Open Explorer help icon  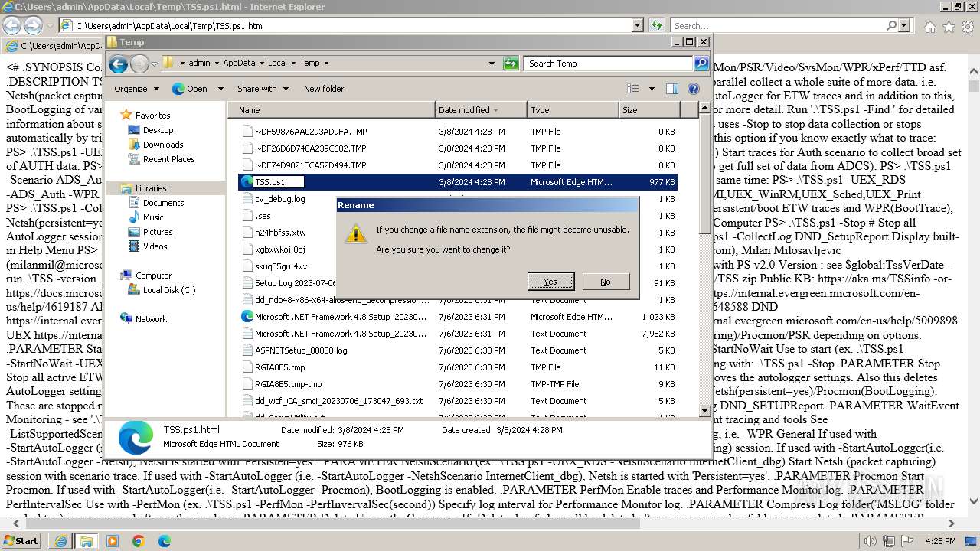pos(694,89)
